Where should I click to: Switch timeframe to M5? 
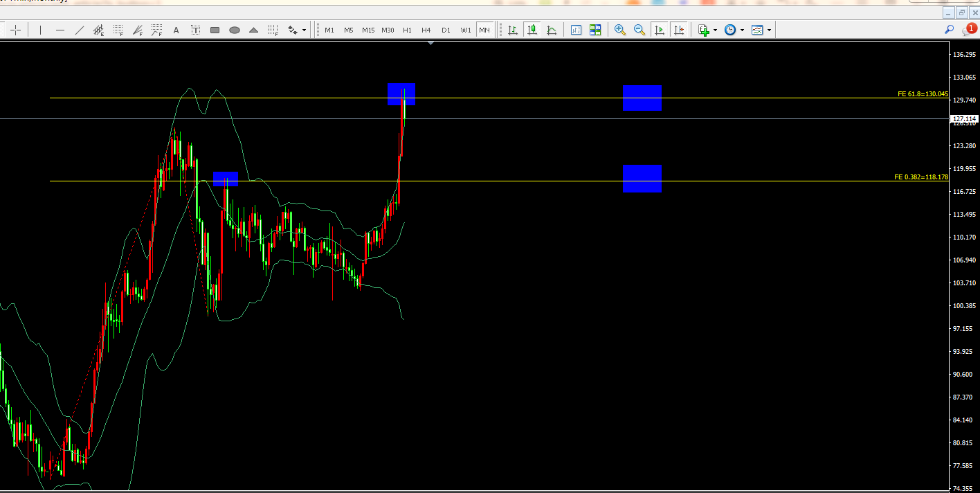coord(349,30)
